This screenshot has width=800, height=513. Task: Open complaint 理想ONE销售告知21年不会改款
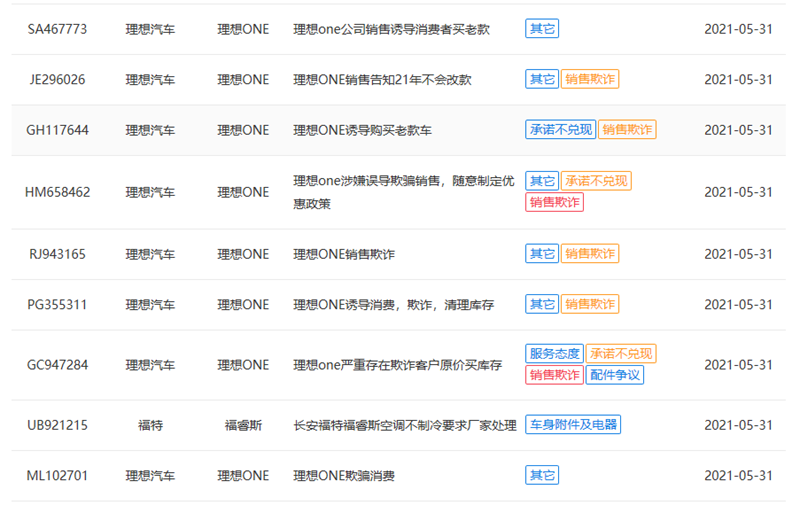382,80
